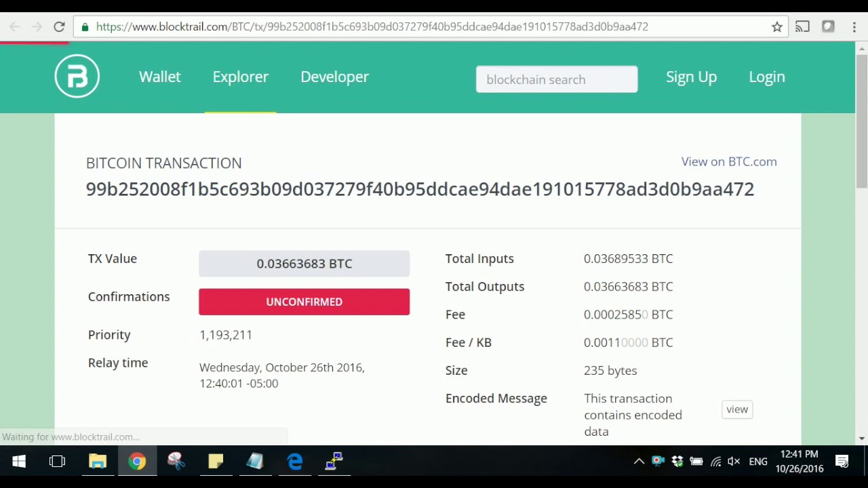Select the transaction hash heading text
This screenshot has width=868, height=488.
click(x=420, y=189)
